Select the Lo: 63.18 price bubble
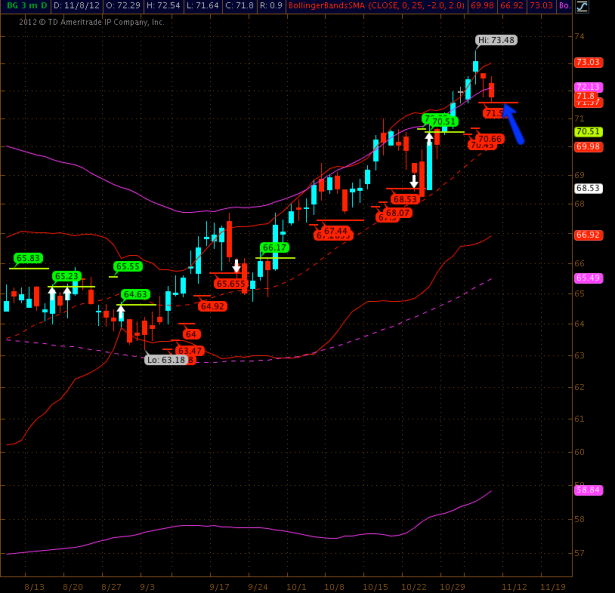This screenshot has height=593, width=615. click(166, 360)
